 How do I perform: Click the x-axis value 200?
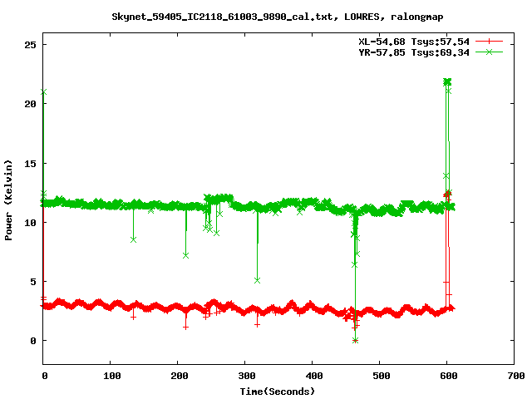click(x=180, y=376)
